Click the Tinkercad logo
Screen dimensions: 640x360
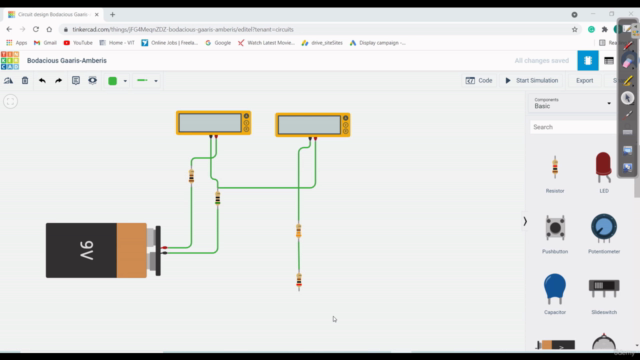click(x=10, y=60)
